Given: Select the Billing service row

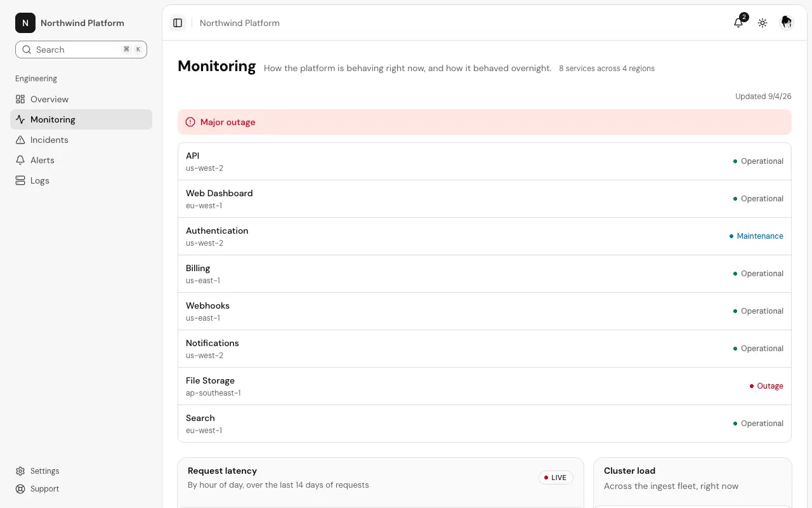Looking at the screenshot, I should click(x=485, y=274).
